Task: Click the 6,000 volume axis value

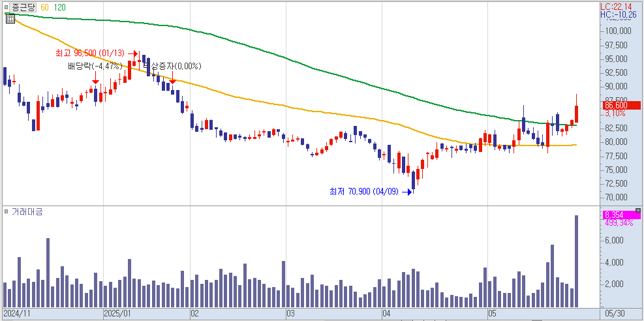Action: [615, 240]
